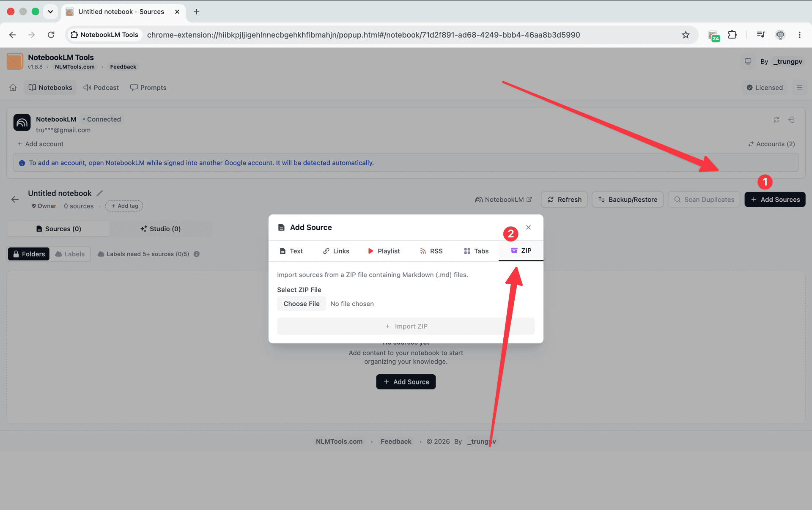
Task: Close the Add Source dialog
Action: 528,228
